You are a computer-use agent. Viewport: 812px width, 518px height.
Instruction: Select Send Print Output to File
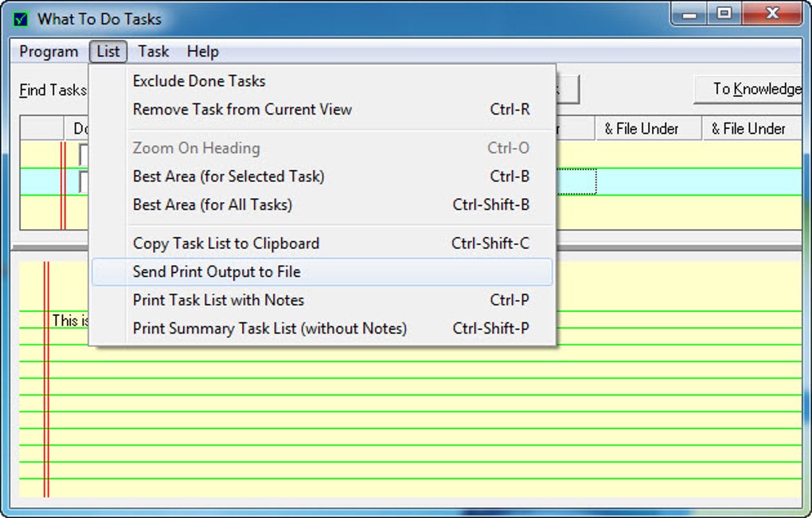[x=217, y=272]
